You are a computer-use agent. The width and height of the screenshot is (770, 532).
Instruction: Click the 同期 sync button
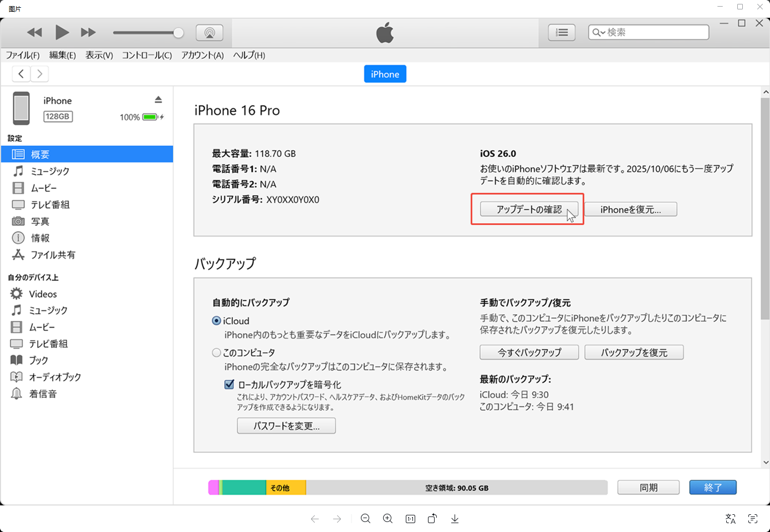click(649, 488)
